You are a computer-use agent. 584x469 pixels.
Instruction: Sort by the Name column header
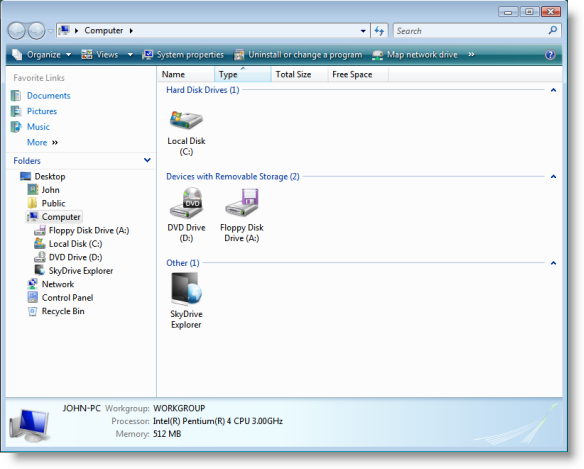186,75
